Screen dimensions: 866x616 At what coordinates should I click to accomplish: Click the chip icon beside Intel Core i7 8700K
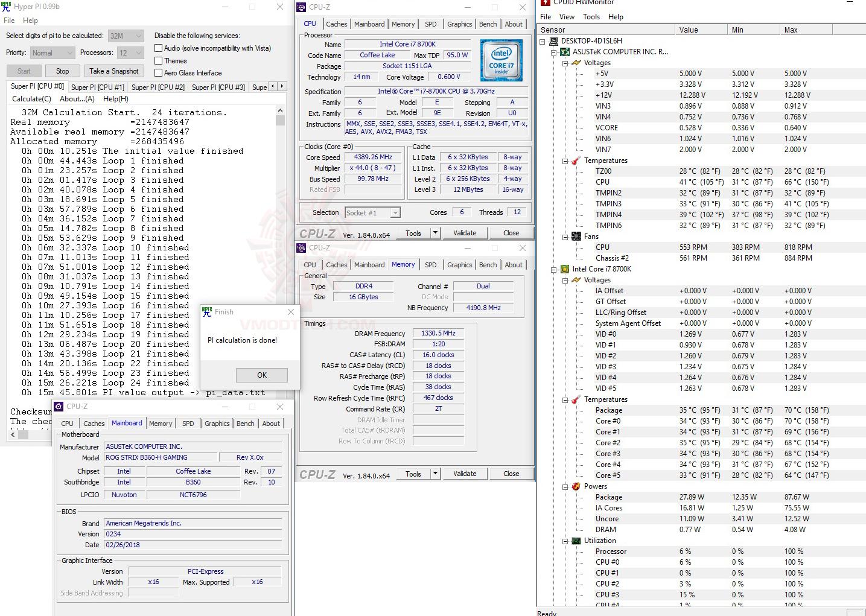(564, 269)
